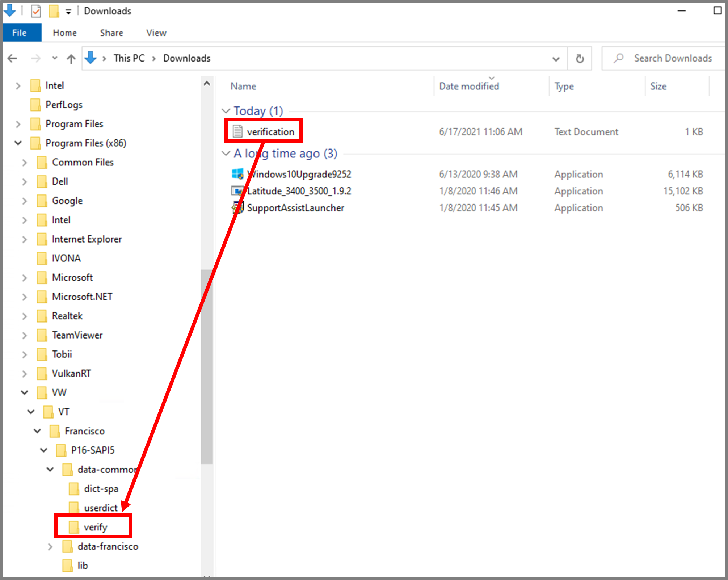Expand the data-francisco folder node
The image size is (728, 580).
[50, 546]
